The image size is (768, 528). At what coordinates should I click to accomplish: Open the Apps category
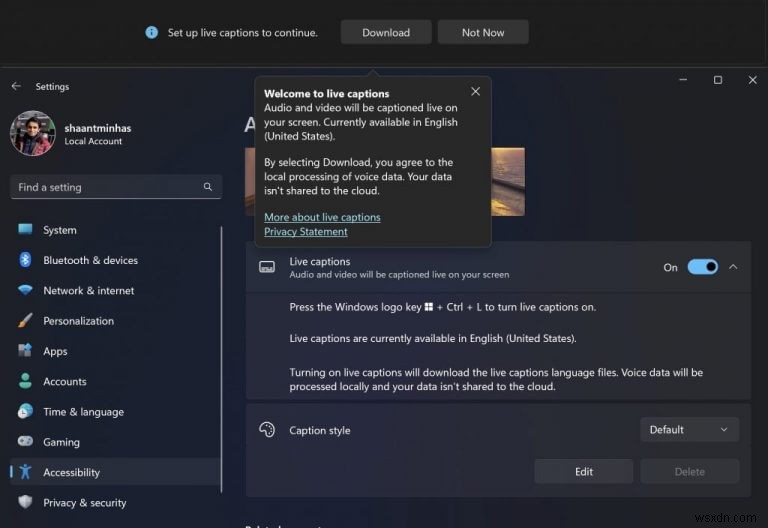point(115,351)
